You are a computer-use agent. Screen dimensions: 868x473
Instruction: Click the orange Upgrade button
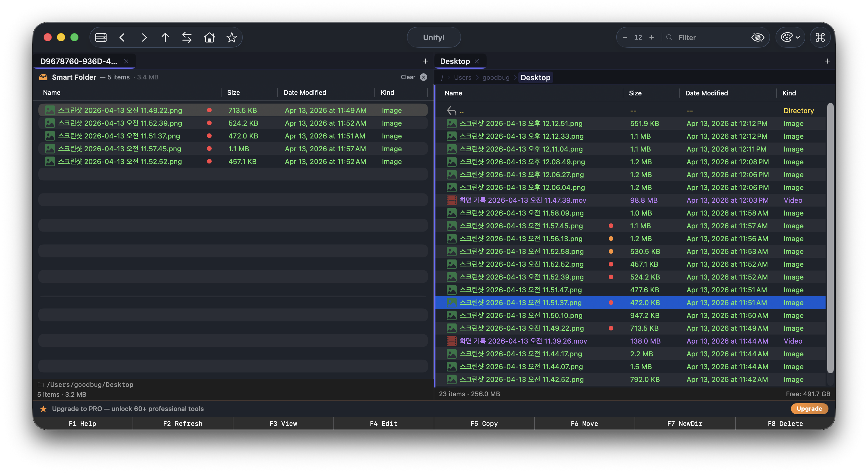pyautogui.click(x=809, y=409)
